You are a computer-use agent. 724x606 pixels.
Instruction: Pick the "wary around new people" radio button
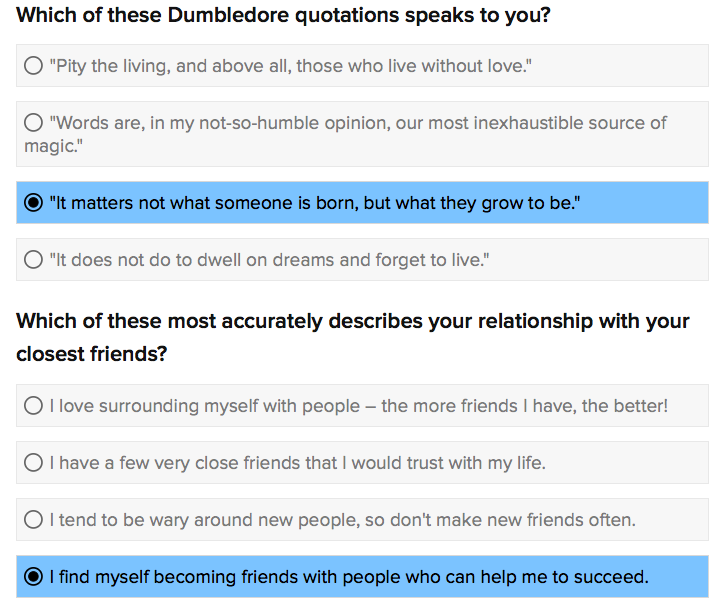pyautogui.click(x=33, y=520)
